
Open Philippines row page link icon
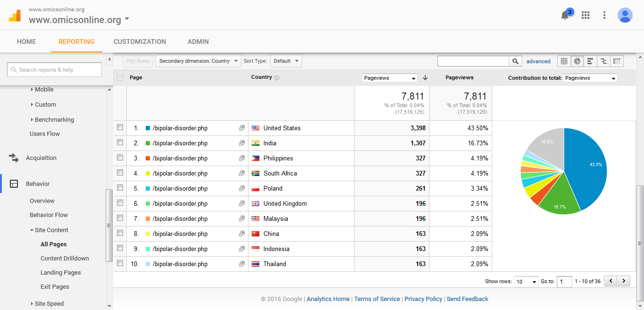pyautogui.click(x=242, y=159)
